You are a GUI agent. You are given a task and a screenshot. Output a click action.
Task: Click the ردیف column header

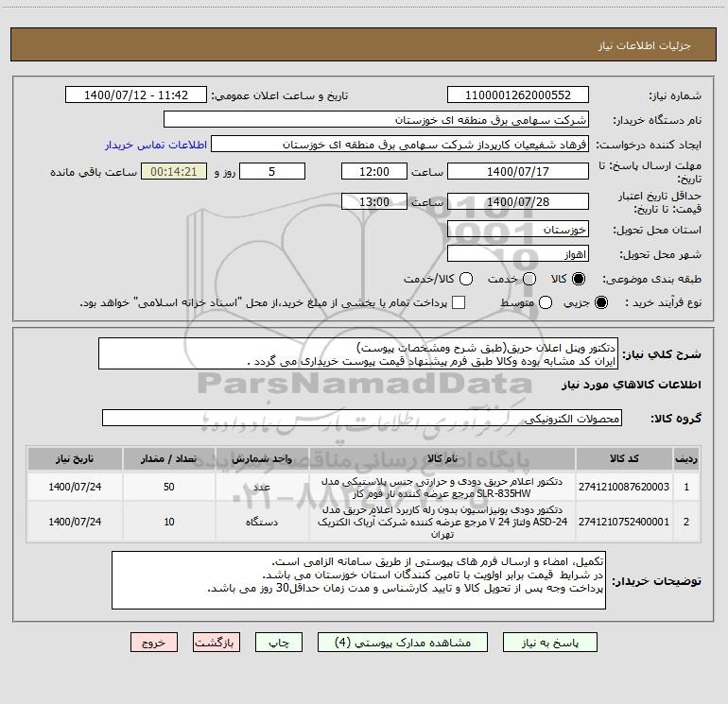click(x=686, y=458)
